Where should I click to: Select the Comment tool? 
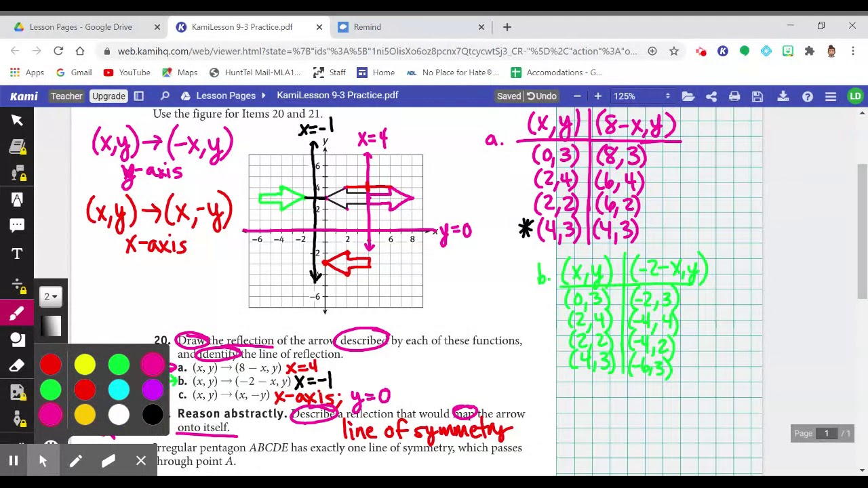click(x=17, y=226)
